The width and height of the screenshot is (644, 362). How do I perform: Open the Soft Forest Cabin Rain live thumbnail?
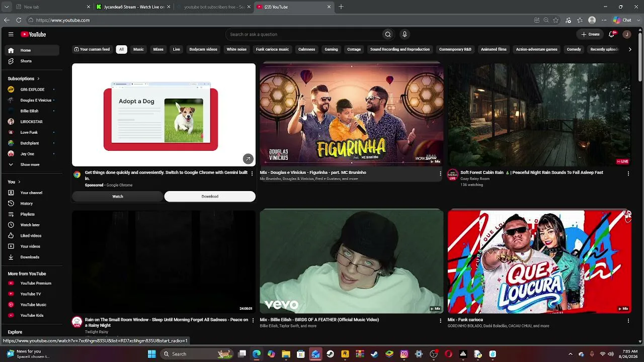[x=539, y=115]
